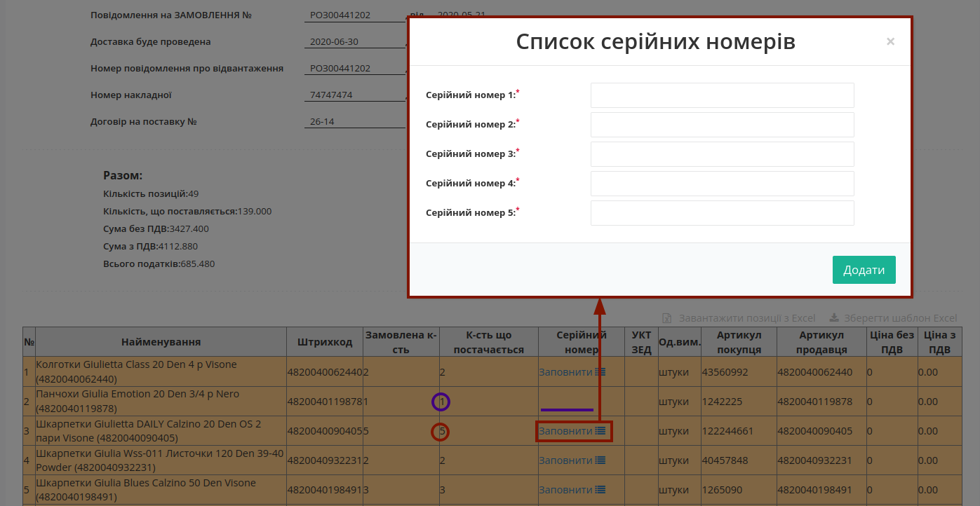The height and width of the screenshot is (506, 980).
Task: Click the delivery date field 2020-06-30
Action: 357,42
